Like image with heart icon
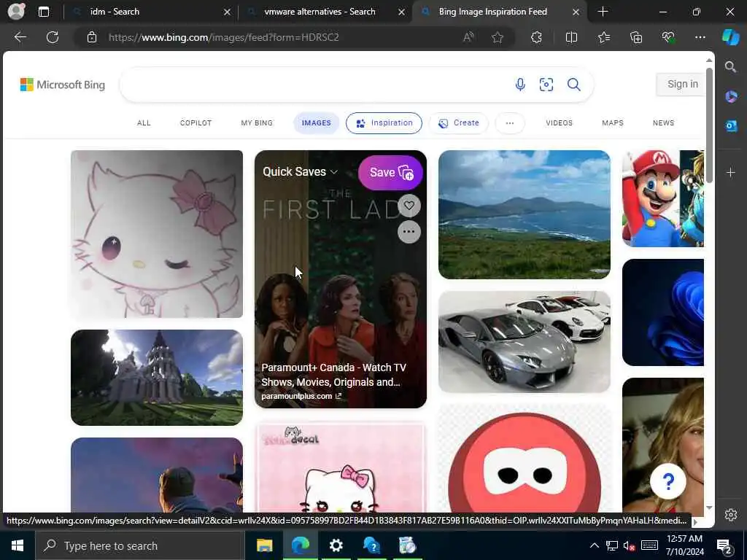Viewport: 747px width, 560px height. (409, 206)
